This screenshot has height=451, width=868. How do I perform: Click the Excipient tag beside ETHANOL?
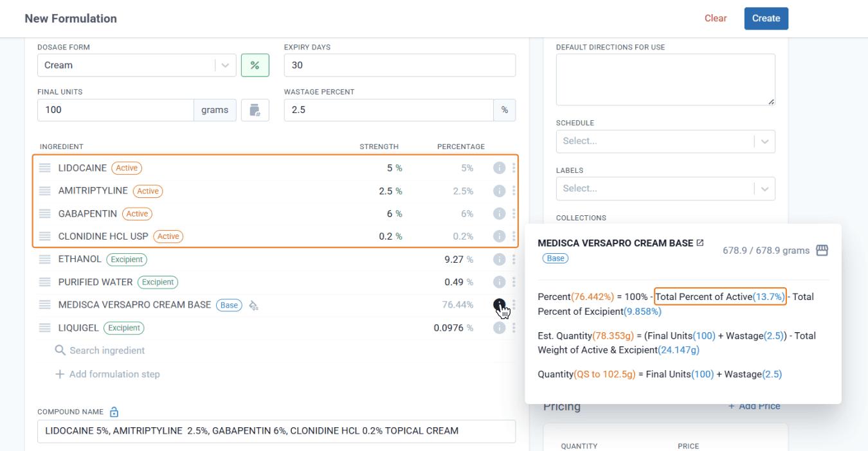click(x=127, y=260)
